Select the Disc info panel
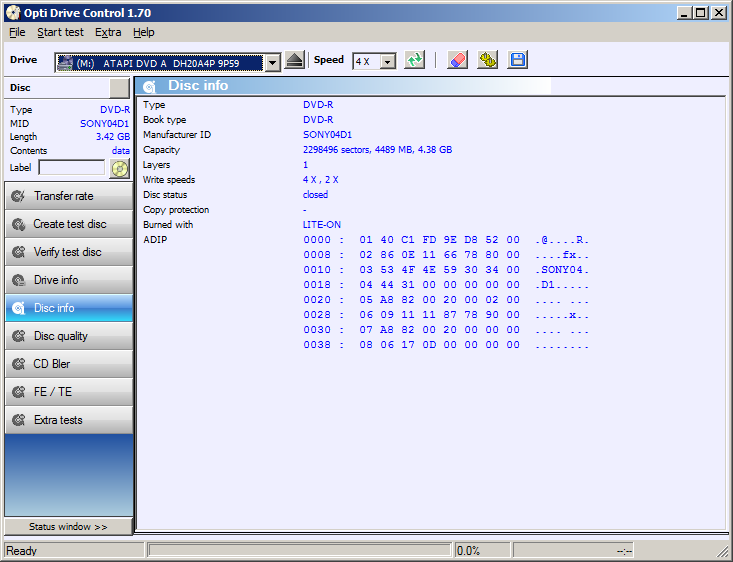 [69, 308]
